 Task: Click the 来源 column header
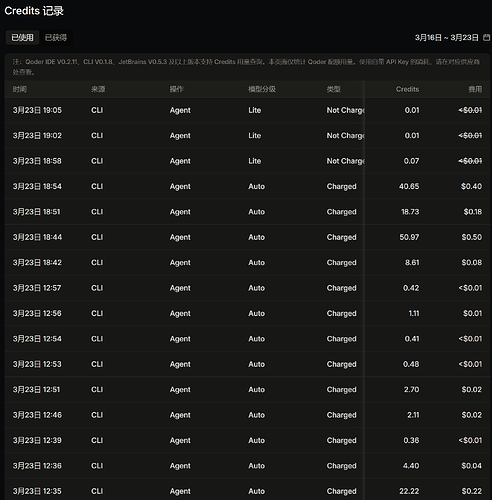(98, 89)
